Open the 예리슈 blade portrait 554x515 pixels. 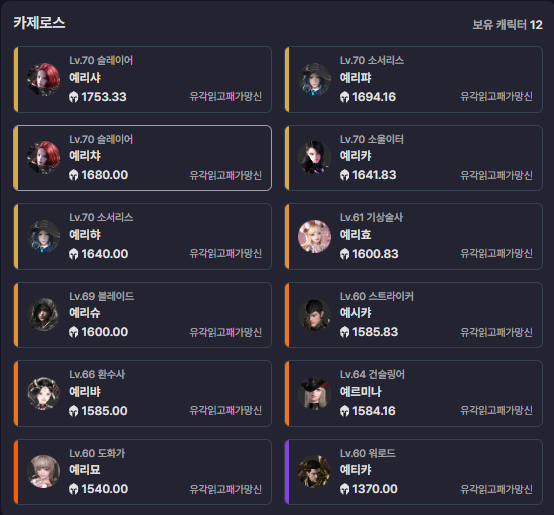pyautogui.click(x=43, y=315)
